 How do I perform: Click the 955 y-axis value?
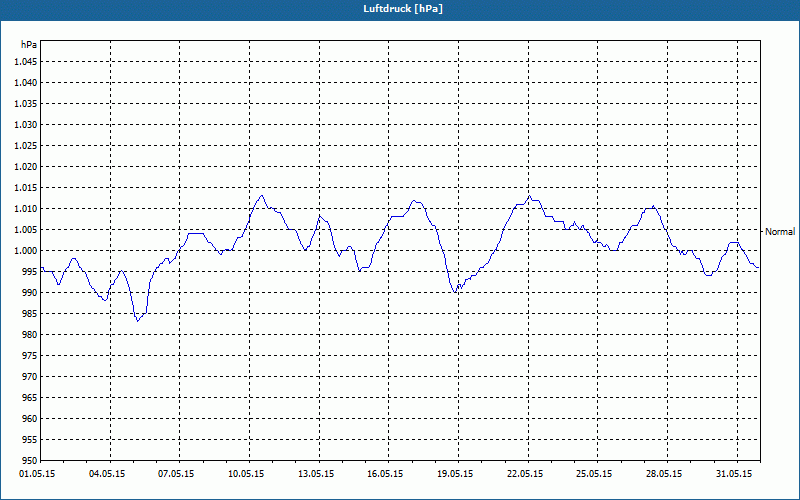(x=30, y=440)
